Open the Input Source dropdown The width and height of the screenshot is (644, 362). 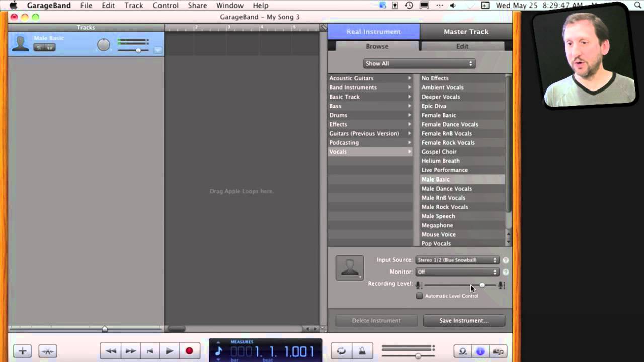click(x=457, y=260)
